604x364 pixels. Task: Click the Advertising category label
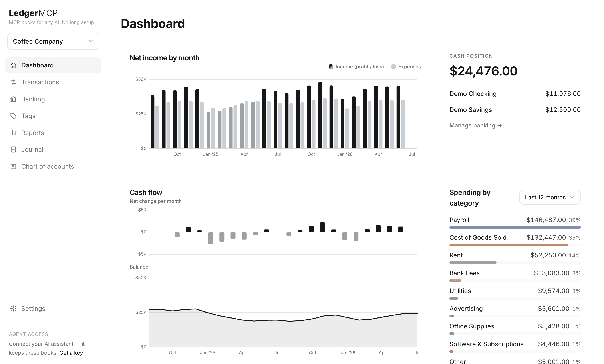tap(466, 309)
